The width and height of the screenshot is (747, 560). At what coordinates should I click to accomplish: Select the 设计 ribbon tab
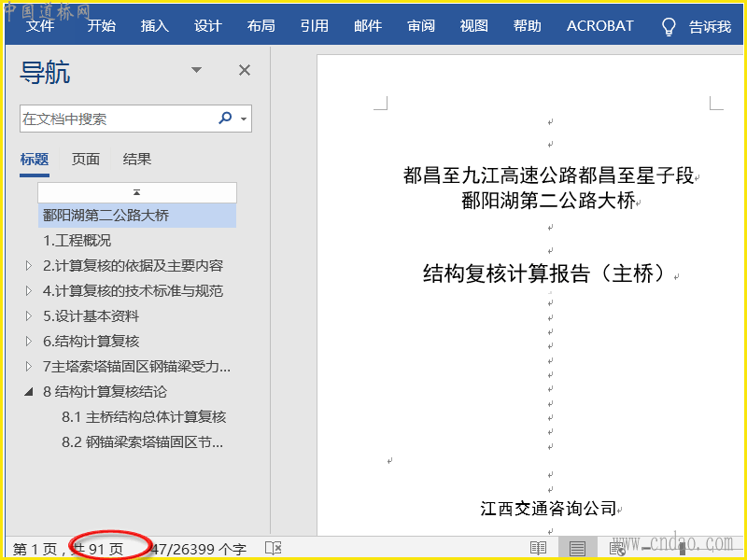click(x=207, y=26)
